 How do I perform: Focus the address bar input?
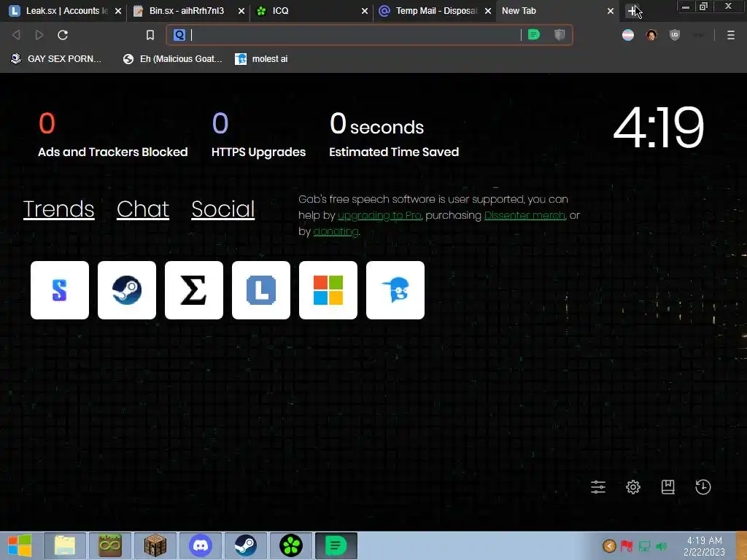pyautogui.click(x=355, y=35)
